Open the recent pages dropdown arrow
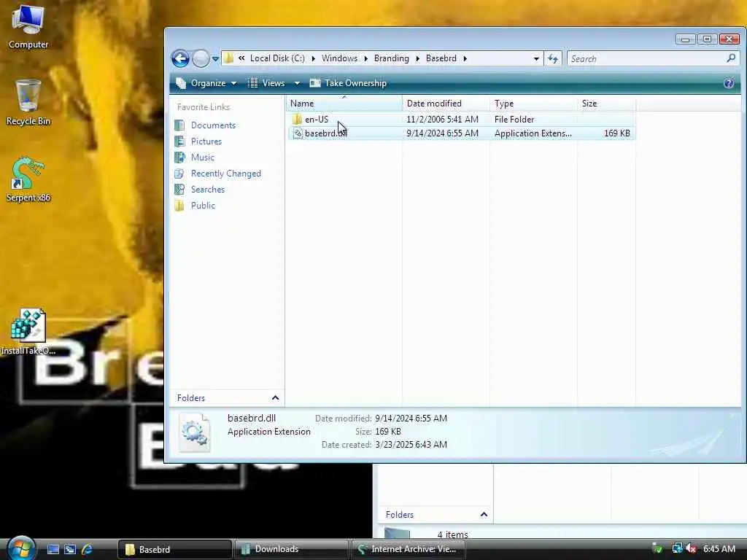Screen dimensions: 747x560 click(x=215, y=59)
